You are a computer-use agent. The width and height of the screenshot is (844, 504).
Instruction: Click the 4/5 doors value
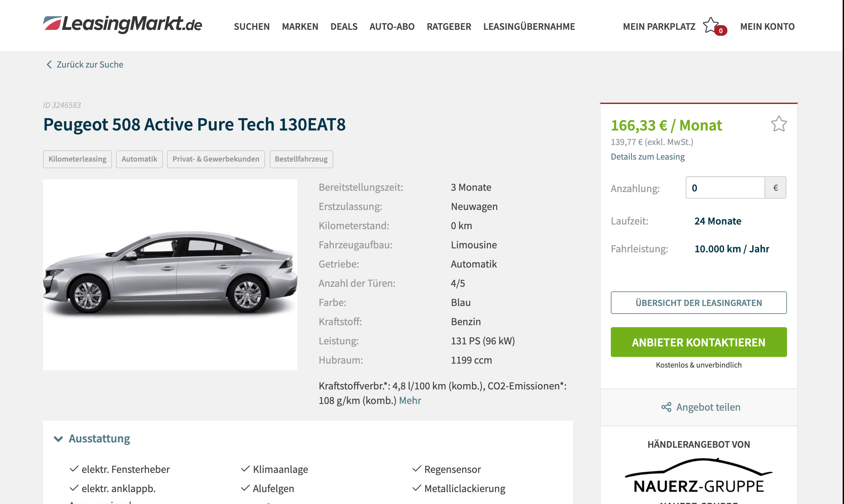point(457,283)
